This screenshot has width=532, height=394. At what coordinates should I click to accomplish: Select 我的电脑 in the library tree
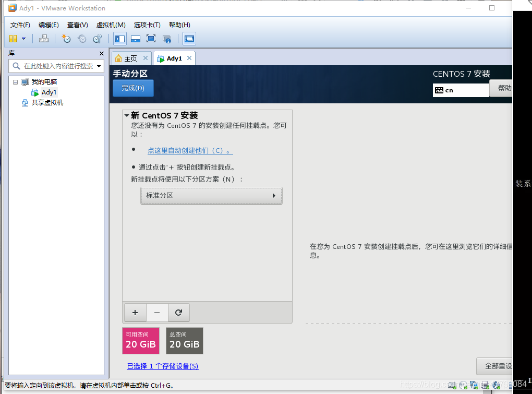[x=44, y=82]
